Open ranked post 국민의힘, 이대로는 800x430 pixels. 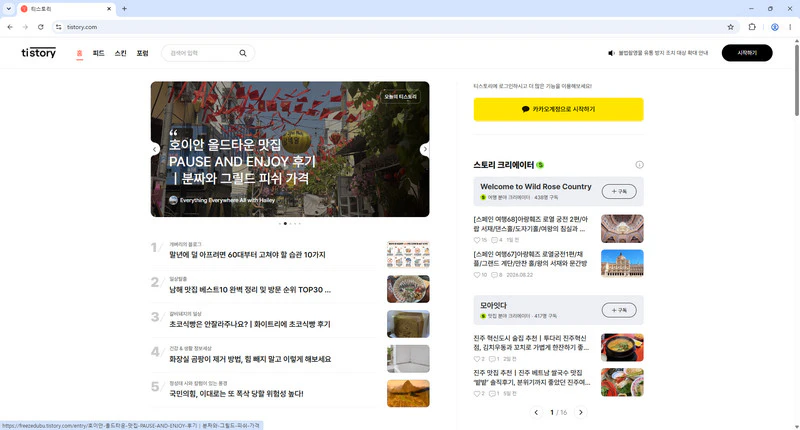coord(236,394)
